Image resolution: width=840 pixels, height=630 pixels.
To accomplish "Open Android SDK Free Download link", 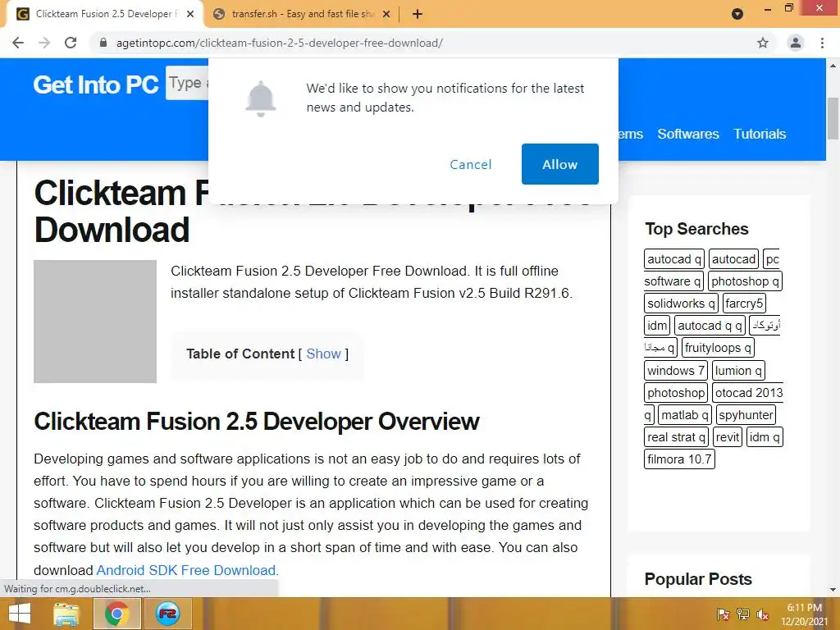I will (186, 570).
